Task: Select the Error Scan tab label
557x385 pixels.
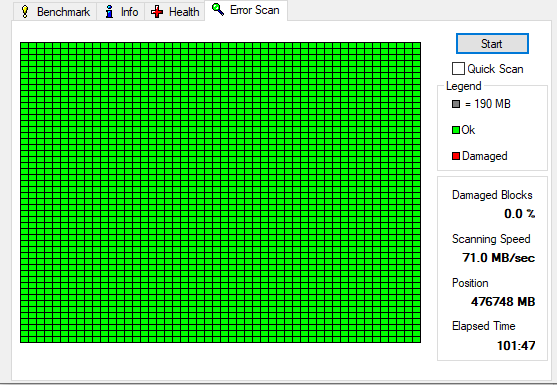Action: tap(255, 10)
